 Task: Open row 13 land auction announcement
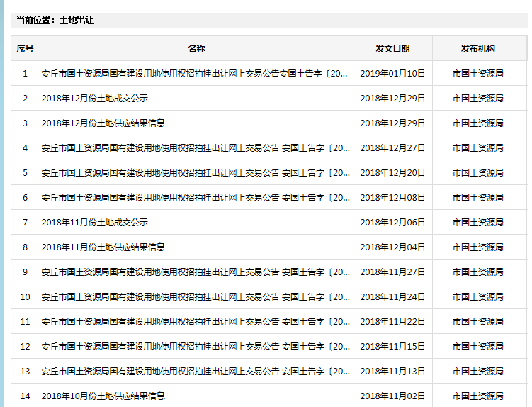click(196, 371)
